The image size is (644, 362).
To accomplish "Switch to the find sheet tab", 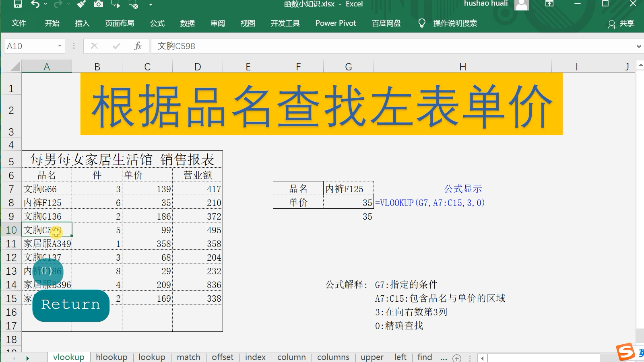I will [x=425, y=357].
